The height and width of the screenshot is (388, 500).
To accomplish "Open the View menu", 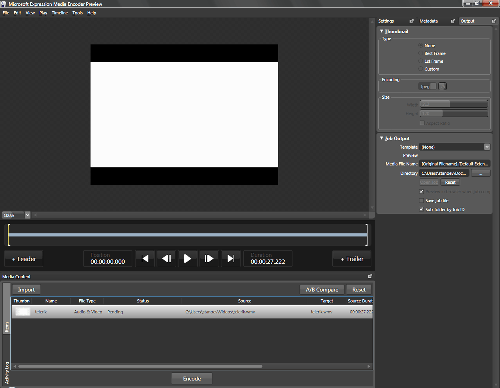I will [x=30, y=13].
